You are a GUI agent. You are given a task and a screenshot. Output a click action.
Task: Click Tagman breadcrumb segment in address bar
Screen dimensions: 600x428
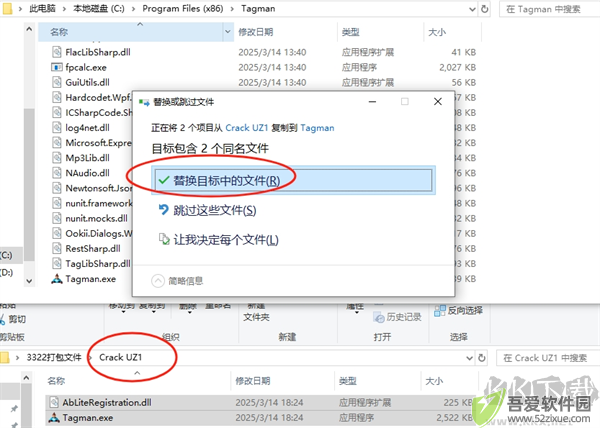pos(258,8)
